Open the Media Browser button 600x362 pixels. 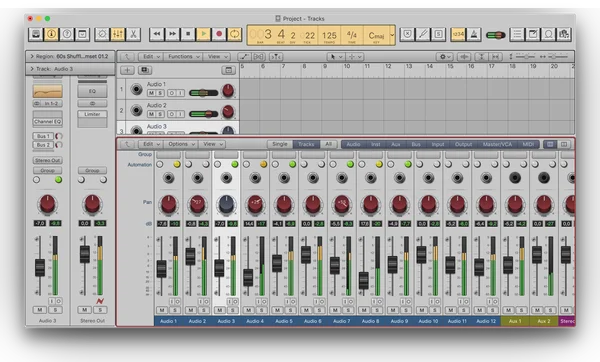tap(564, 34)
